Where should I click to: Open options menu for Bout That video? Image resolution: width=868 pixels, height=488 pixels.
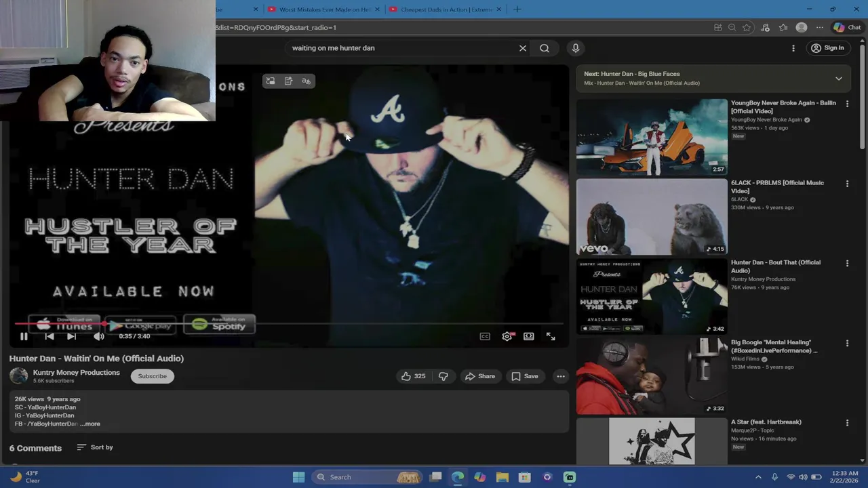[847, 264]
